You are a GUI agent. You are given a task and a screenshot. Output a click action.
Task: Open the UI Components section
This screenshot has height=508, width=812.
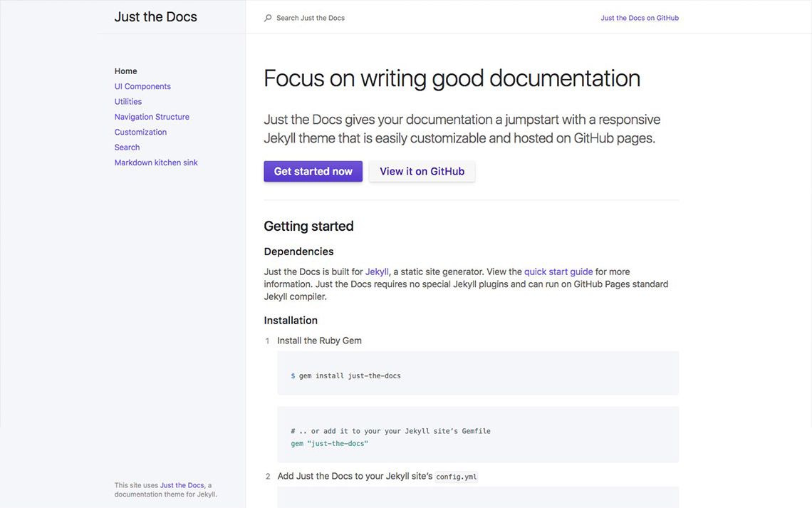pos(142,85)
